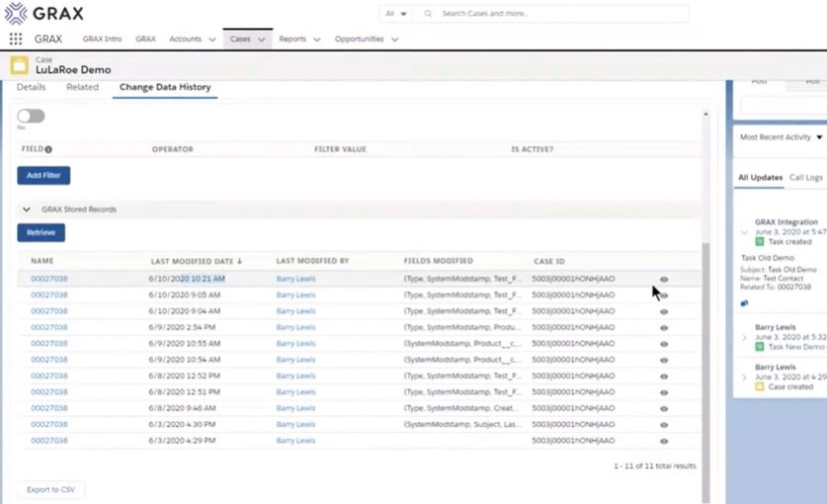Click blue link icon under Task Old Demo
Viewport: 827px width, 504px height.
(x=744, y=303)
